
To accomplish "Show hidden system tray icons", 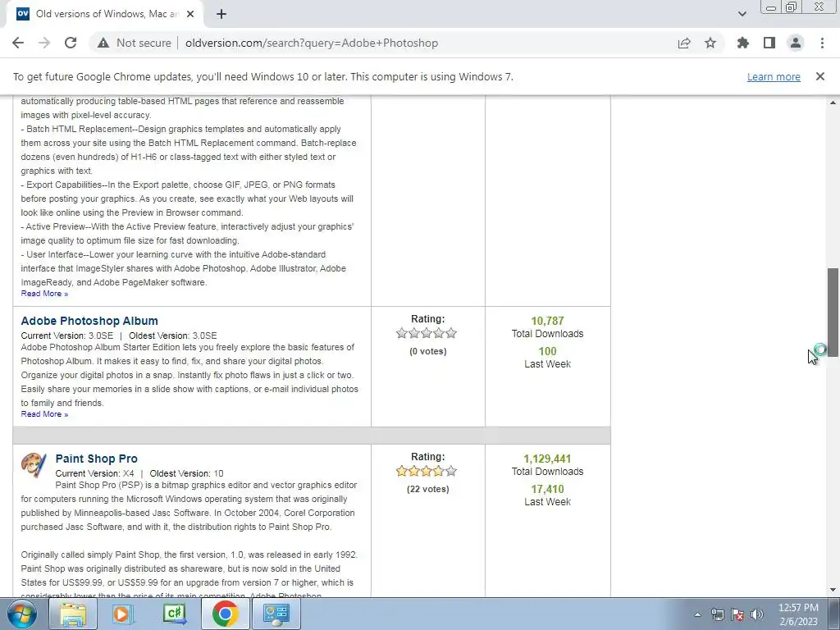I will [x=697, y=614].
